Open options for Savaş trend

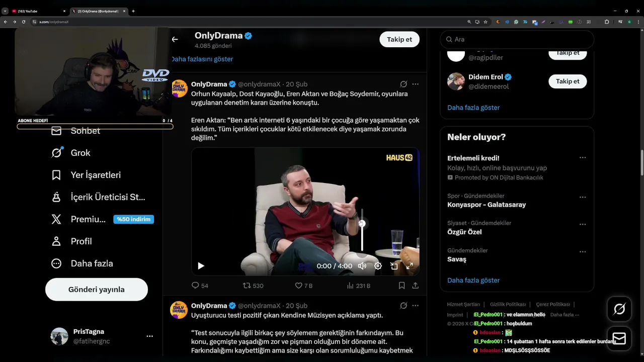[582, 251]
